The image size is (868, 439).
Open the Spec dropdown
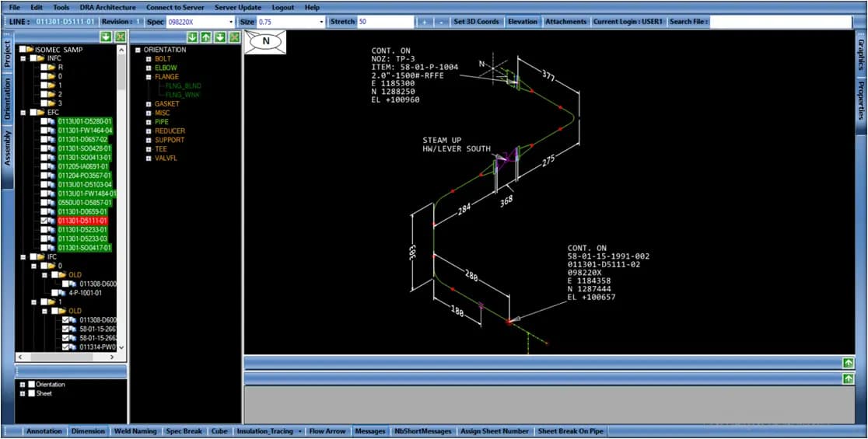tap(232, 22)
